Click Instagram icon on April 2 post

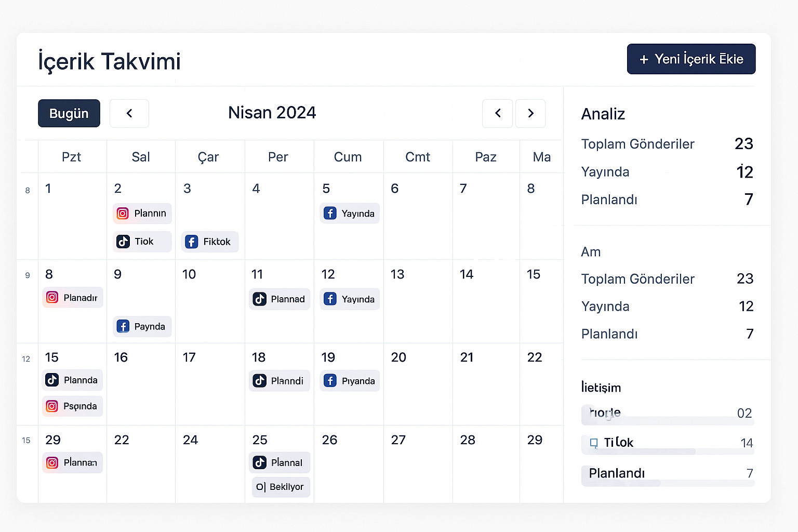[x=123, y=214]
